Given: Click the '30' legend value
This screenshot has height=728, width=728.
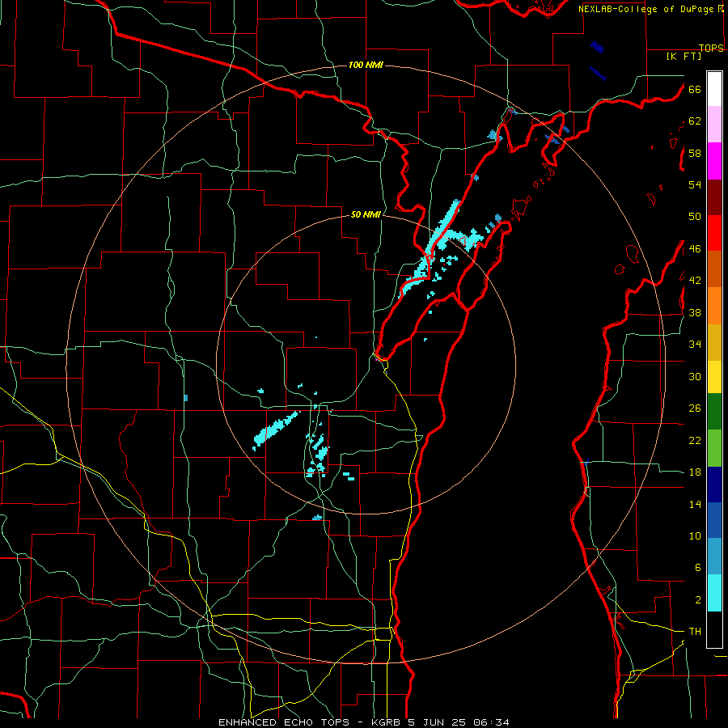Looking at the screenshot, I should (x=695, y=376).
